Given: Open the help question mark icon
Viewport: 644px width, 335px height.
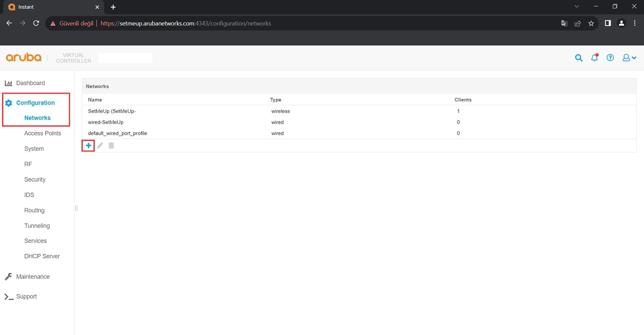Looking at the screenshot, I should coord(610,58).
